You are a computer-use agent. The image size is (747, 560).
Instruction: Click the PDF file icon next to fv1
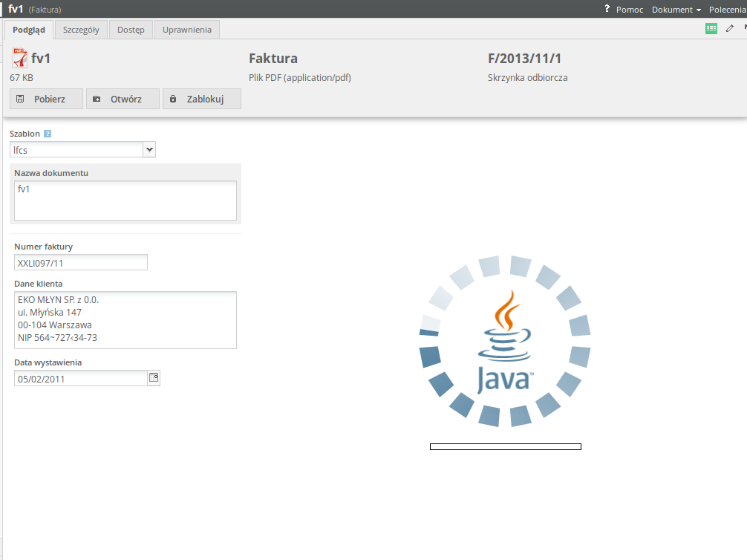pyautogui.click(x=19, y=58)
